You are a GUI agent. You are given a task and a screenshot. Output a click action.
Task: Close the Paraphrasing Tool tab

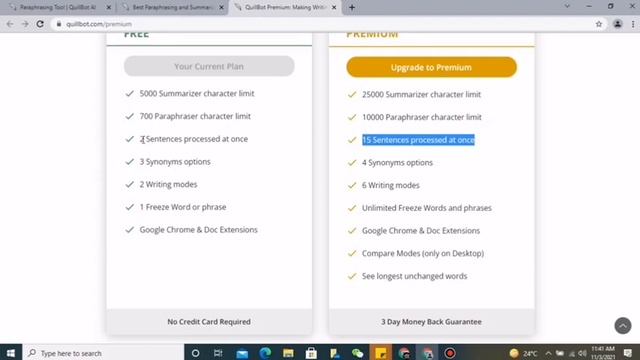109,7
